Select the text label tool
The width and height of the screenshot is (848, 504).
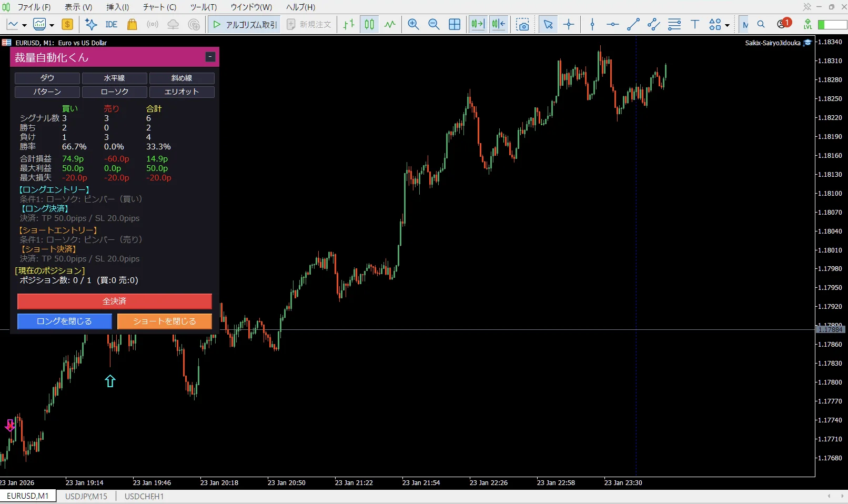click(695, 24)
